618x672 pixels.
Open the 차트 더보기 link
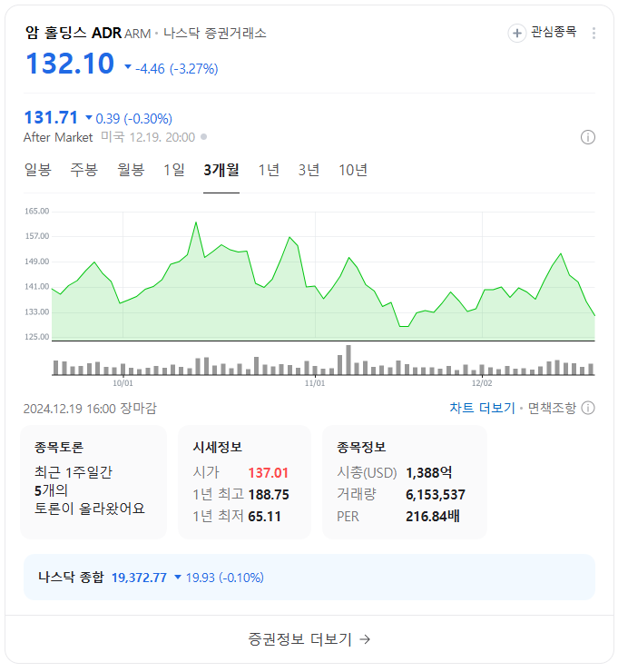[x=482, y=408]
